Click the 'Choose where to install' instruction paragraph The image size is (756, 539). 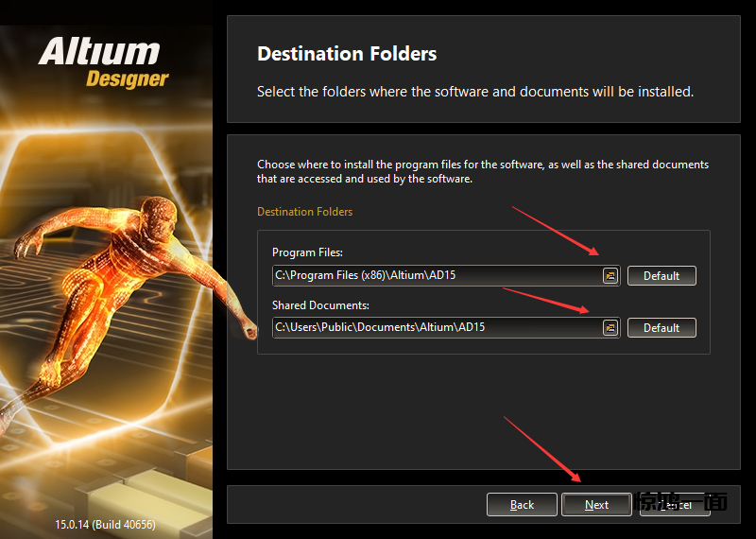pyautogui.click(x=482, y=171)
